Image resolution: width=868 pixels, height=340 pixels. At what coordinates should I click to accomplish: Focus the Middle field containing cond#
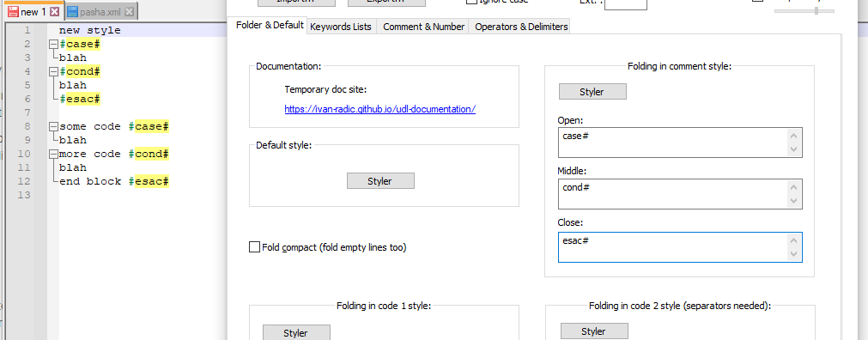click(x=680, y=194)
